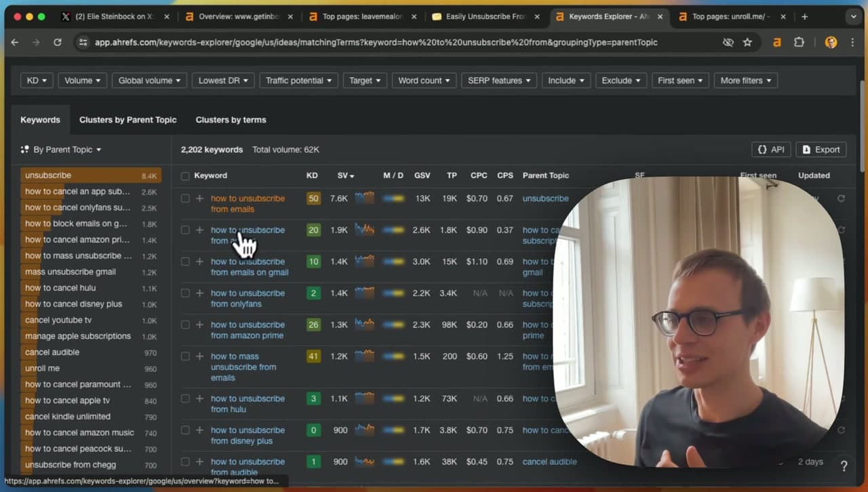868x492 pixels.
Task: View M/D bar for onlyfans keyword
Action: pos(394,293)
